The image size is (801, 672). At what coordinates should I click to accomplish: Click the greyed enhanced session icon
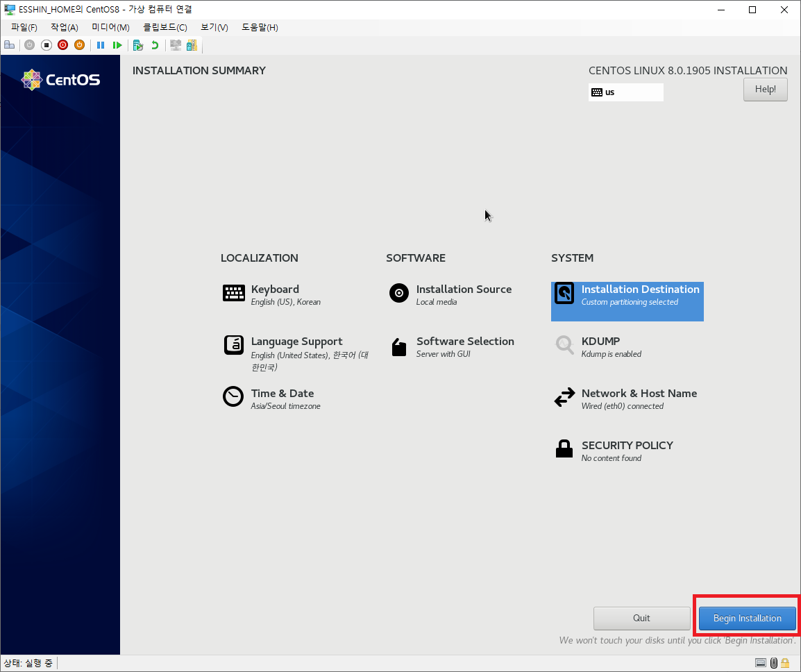[x=176, y=45]
